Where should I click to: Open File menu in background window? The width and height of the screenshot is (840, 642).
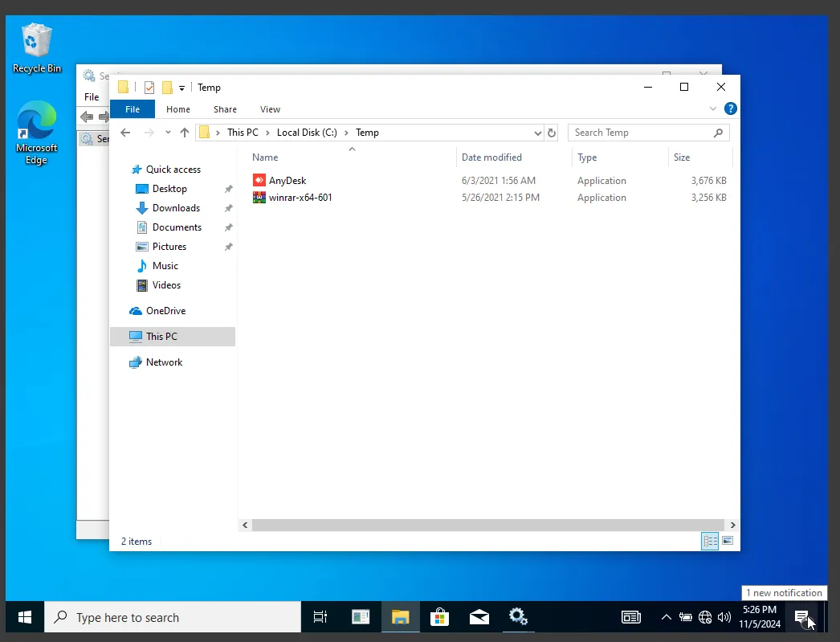pos(92,97)
